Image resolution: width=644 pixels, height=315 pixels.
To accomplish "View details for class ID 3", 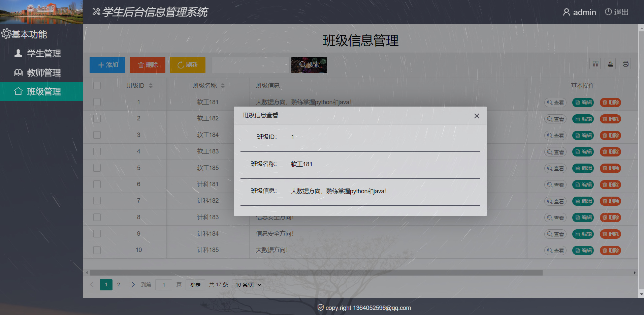I will pos(555,136).
